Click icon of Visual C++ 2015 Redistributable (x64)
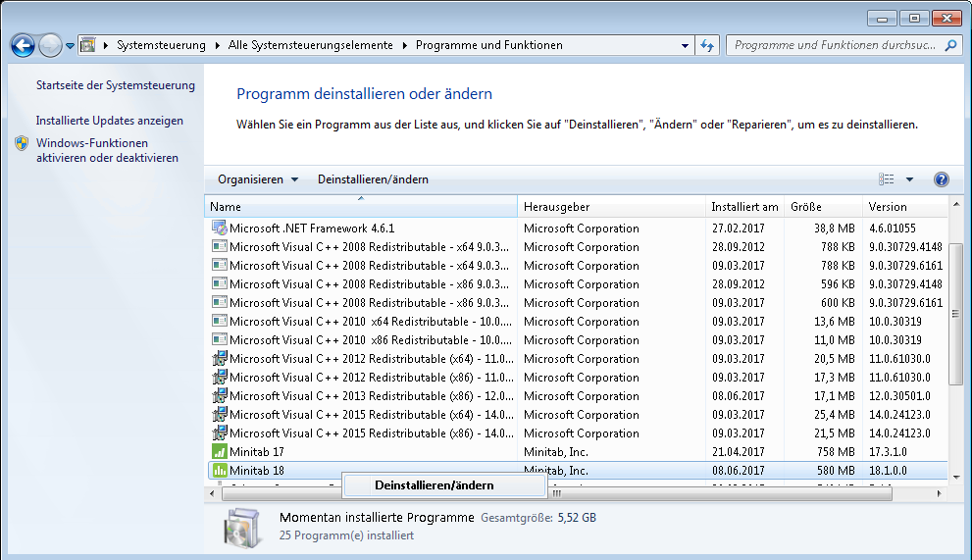Viewport: 972px width, 560px height. (220, 414)
